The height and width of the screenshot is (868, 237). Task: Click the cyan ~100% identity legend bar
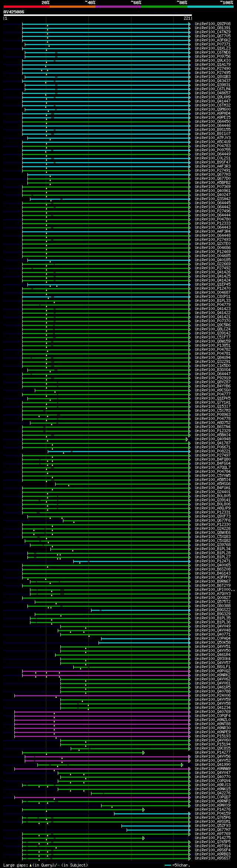click(x=210, y=7)
